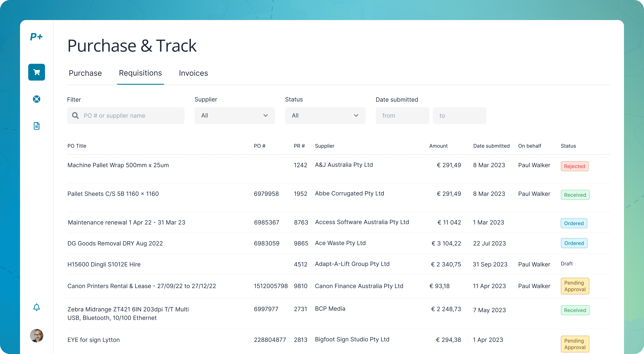The image size is (644, 354).
Task: Click the PO # or supplier name field
Action: coord(130,115)
